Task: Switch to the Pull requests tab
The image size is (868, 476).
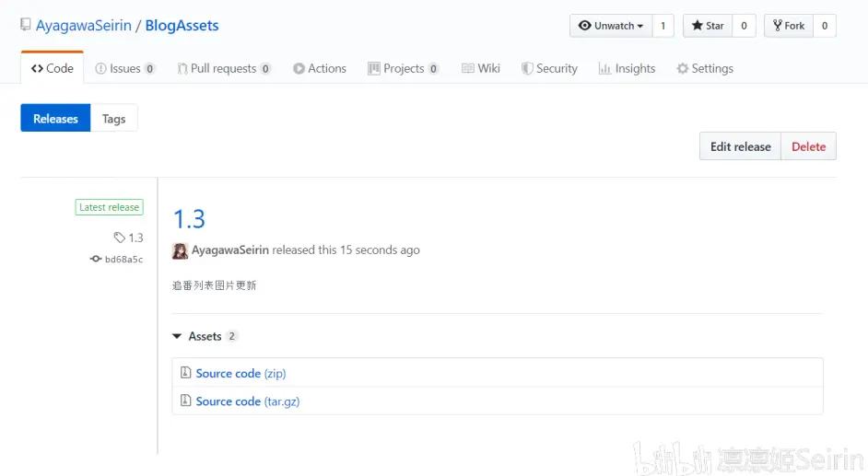Action: point(224,68)
